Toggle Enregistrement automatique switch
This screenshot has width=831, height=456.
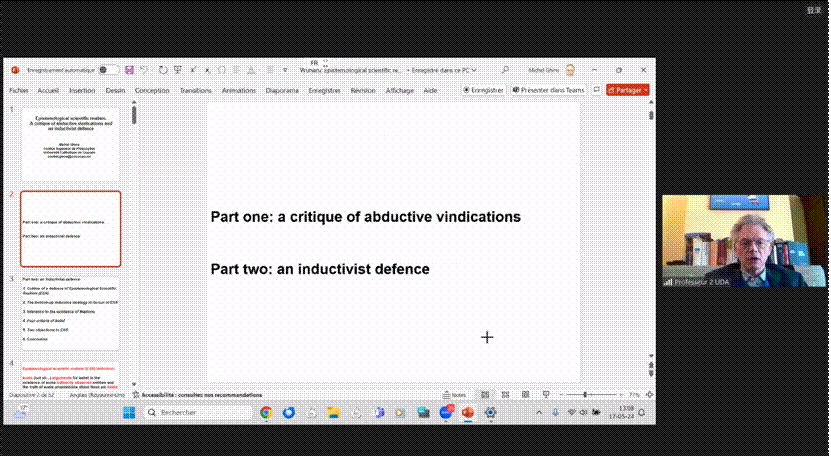pyautogui.click(x=108, y=70)
